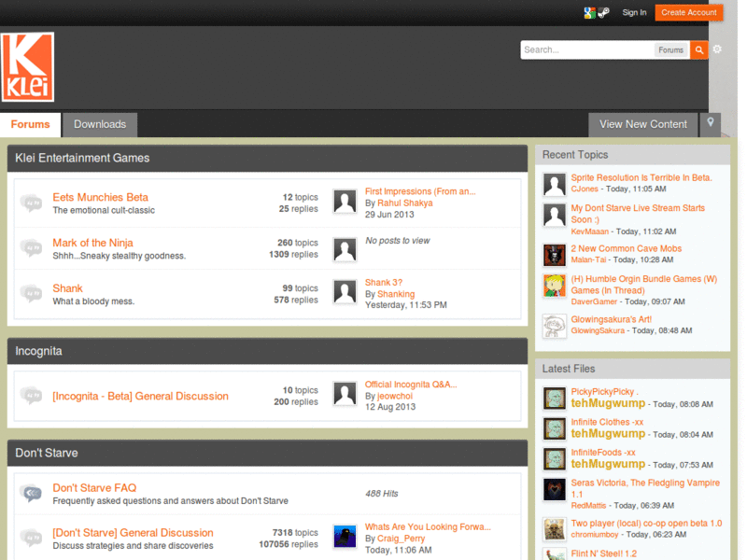Switch to the Forums tab

[x=30, y=125]
